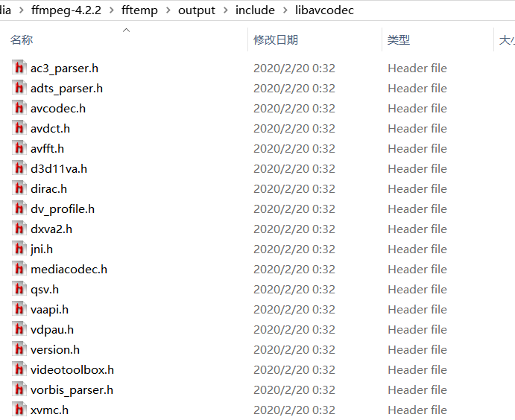Select the file name dirac.h
This screenshot has width=515, height=420.
[x=49, y=189]
